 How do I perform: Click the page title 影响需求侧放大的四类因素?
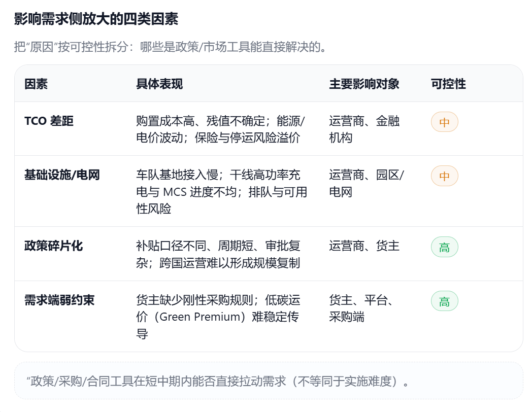coord(96,19)
